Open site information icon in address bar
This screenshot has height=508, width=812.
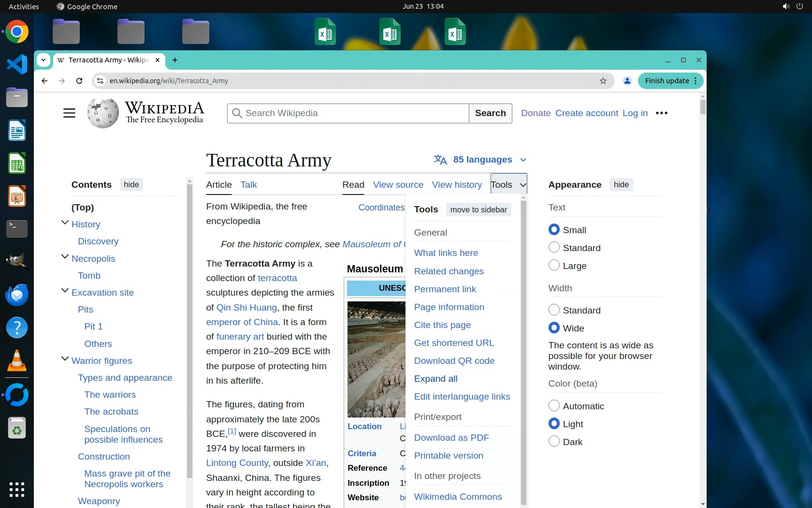click(x=100, y=81)
